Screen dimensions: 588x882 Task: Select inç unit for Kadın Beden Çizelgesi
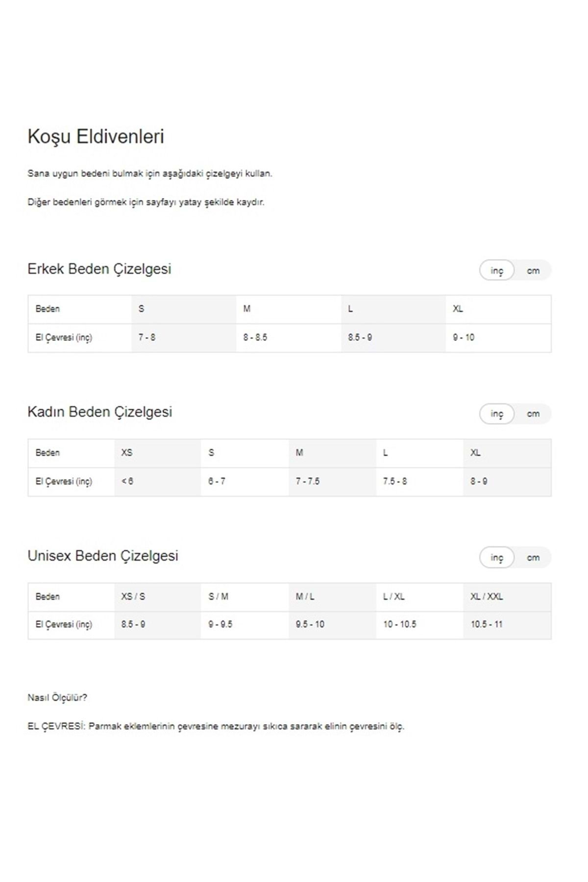497,414
